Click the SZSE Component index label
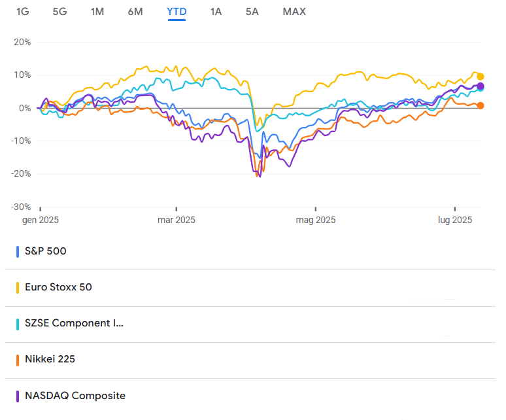The image size is (506, 420). pyautogui.click(x=74, y=323)
